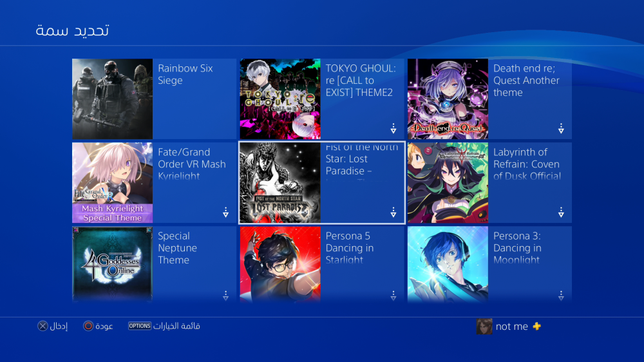This screenshot has width=644, height=362.
Task: Open the 4 Goddesses Online thumbnail
Action: point(112,264)
